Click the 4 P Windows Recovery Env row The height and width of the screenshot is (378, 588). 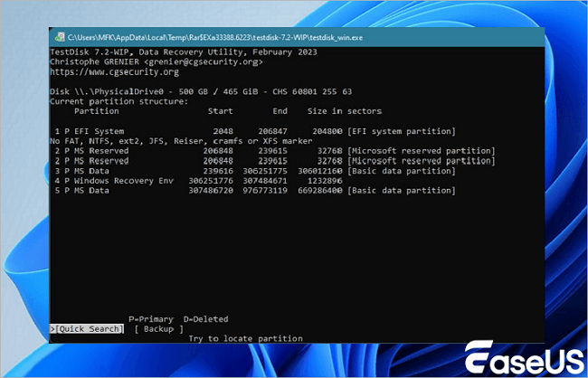point(198,181)
